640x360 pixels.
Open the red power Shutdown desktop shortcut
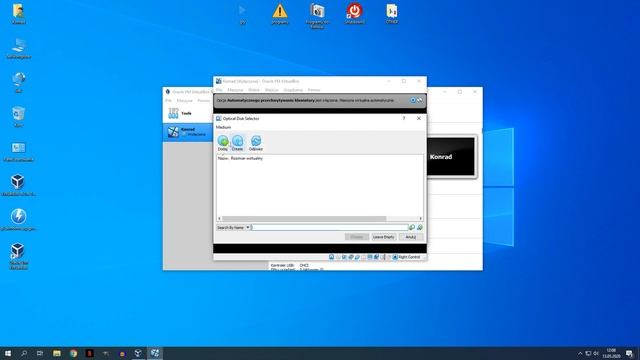(x=354, y=14)
